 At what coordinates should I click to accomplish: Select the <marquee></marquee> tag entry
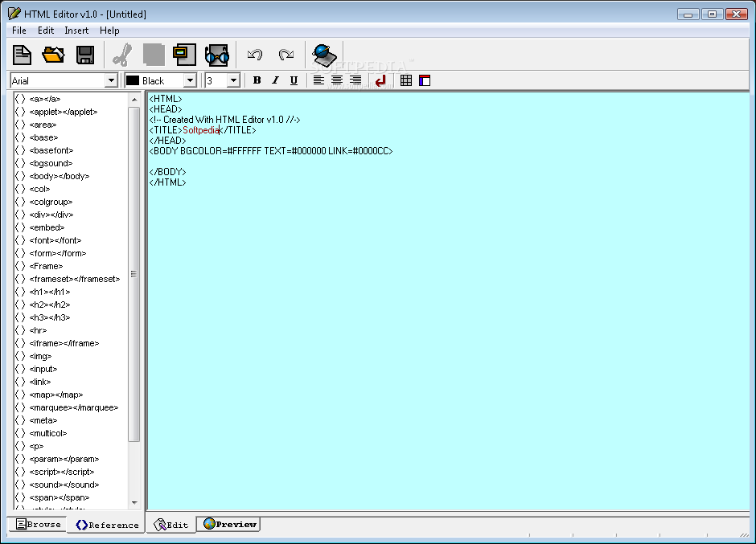(x=74, y=407)
